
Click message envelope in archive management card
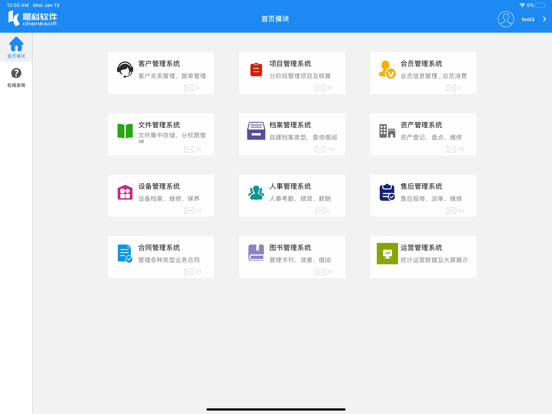(320, 149)
